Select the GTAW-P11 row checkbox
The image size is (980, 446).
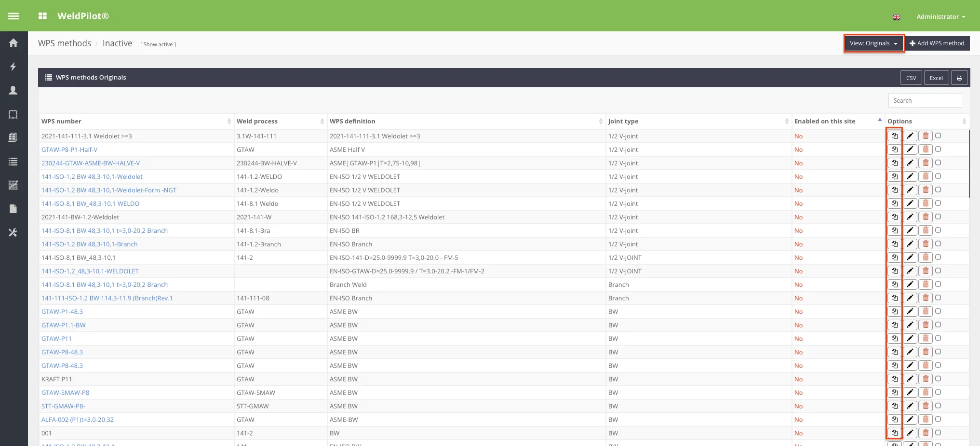(x=938, y=338)
